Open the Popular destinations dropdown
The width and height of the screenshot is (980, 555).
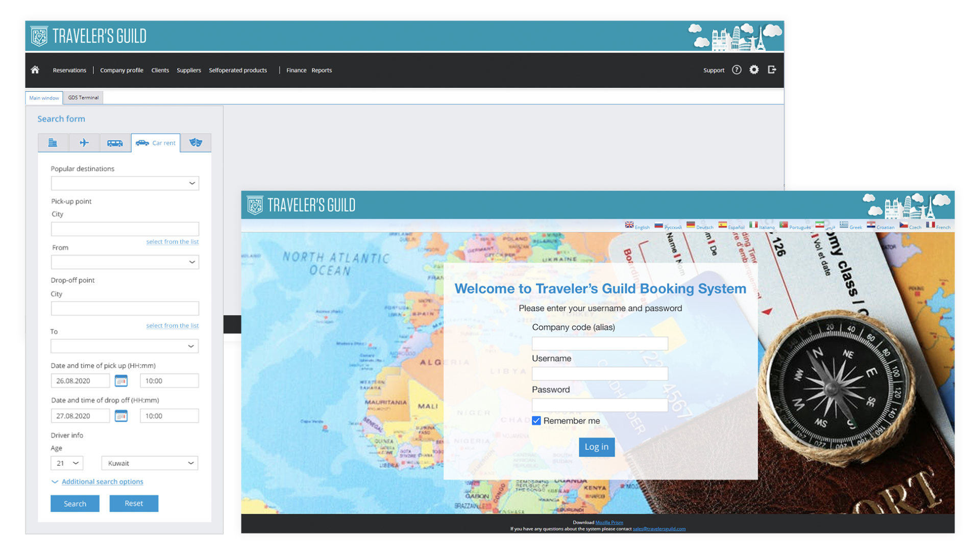(125, 183)
